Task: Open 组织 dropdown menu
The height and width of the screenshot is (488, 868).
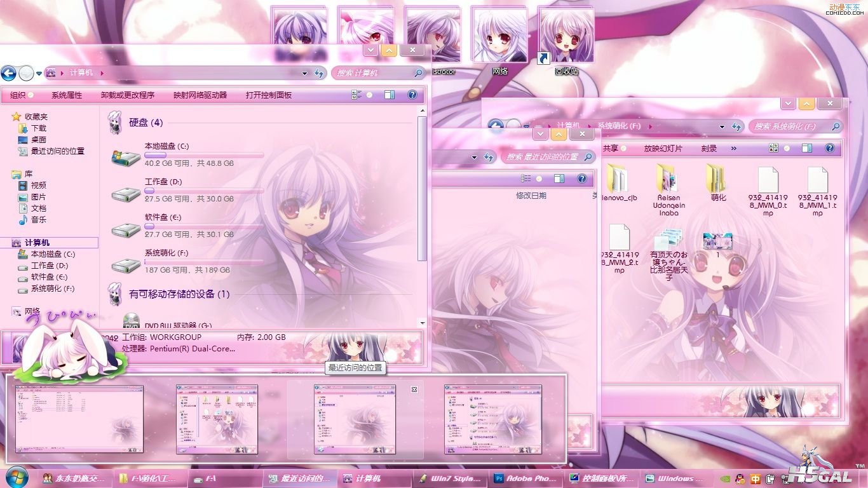Action: point(22,95)
